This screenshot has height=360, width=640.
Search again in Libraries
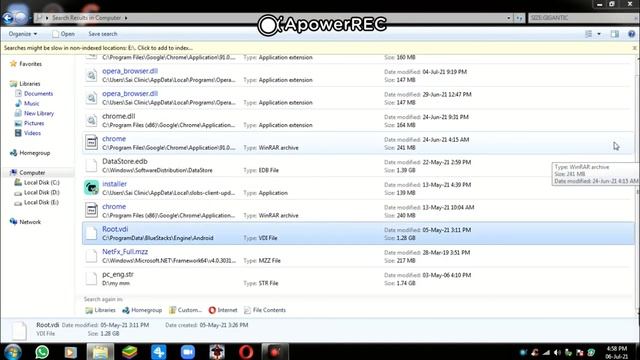pos(100,310)
